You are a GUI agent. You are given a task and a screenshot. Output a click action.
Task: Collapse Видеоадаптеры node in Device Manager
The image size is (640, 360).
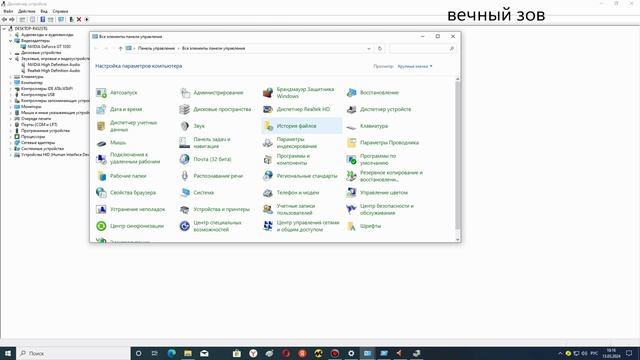[11, 41]
